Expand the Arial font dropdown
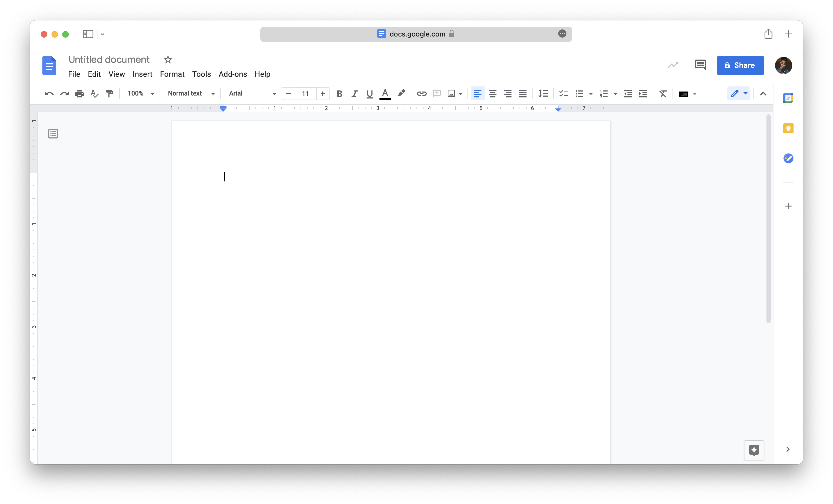The image size is (833, 504). pyautogui.click(x=252, y=94)
